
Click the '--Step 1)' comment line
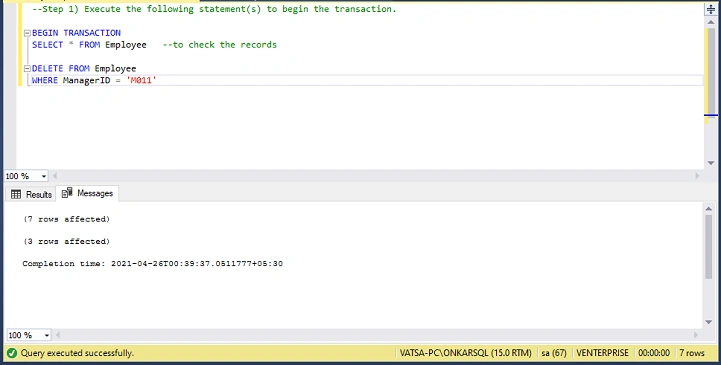[214, 9]
